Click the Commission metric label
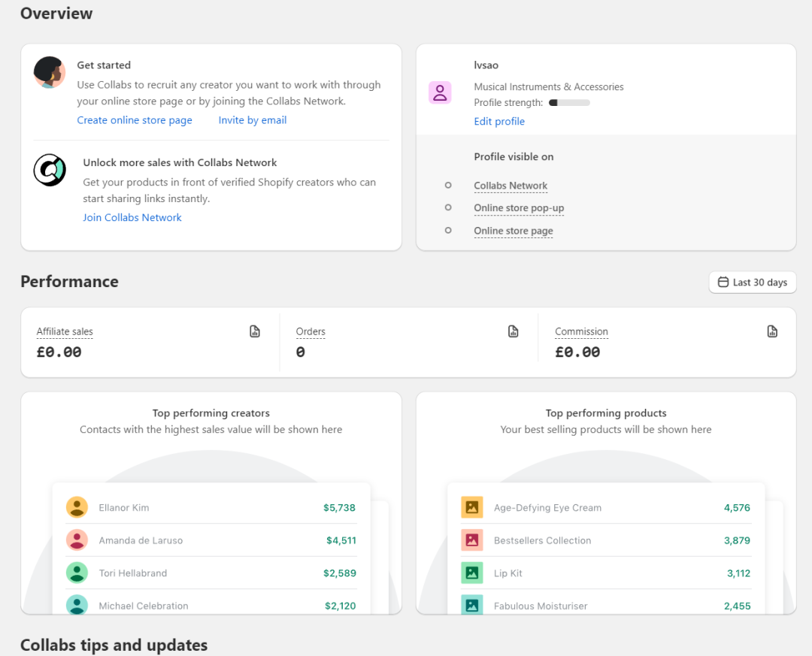Viewport: 812px width, 656px height. pyautogui.click(x=581, y=331)
